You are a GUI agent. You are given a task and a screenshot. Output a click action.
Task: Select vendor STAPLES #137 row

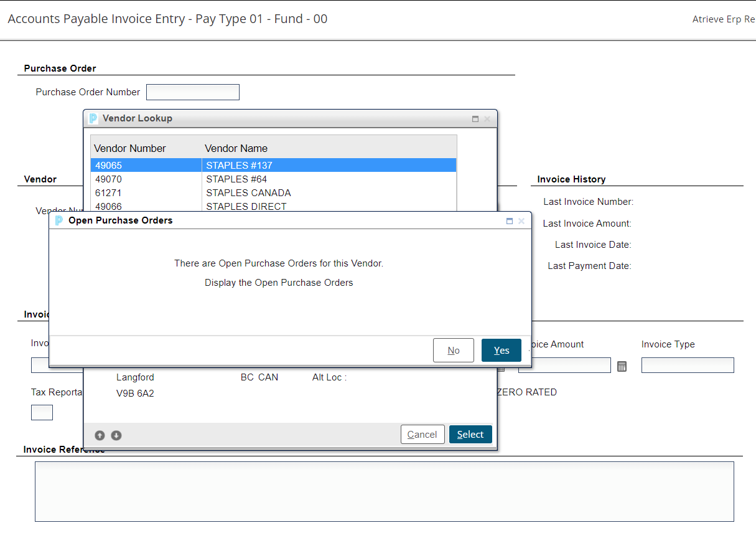(273, 166)
